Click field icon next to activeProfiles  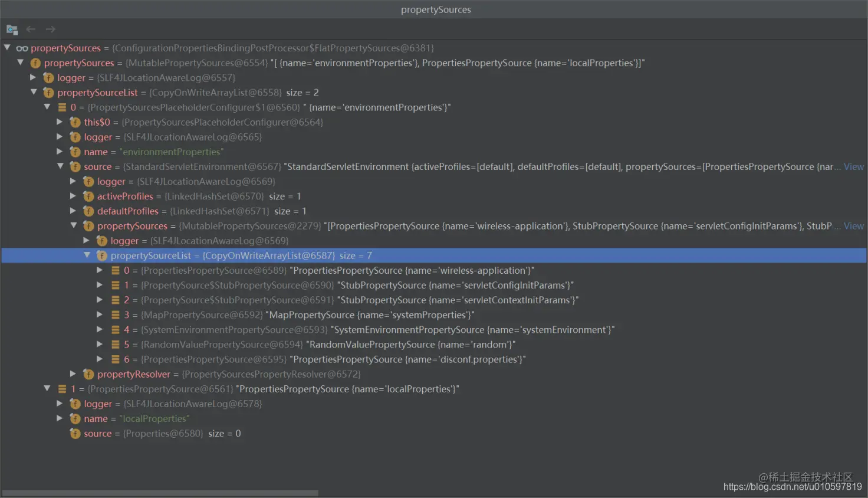click(x=88, y=196)
